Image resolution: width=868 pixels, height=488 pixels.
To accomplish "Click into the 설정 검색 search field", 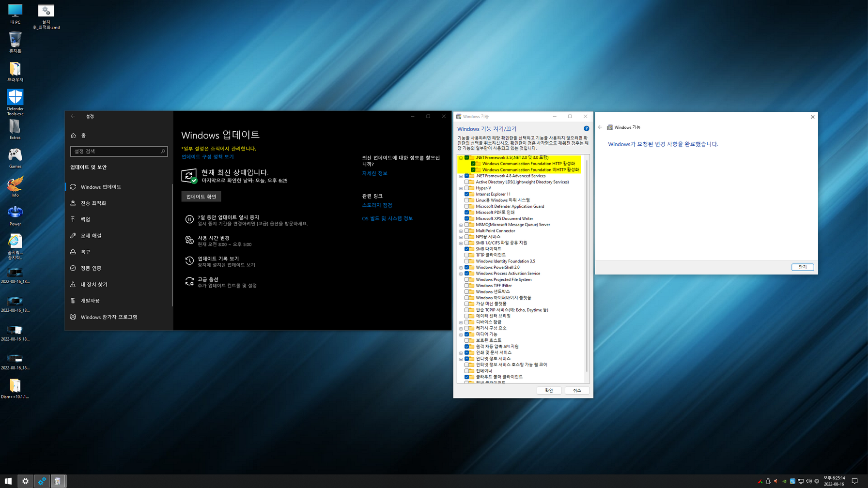I will click(x=119, y=152).
